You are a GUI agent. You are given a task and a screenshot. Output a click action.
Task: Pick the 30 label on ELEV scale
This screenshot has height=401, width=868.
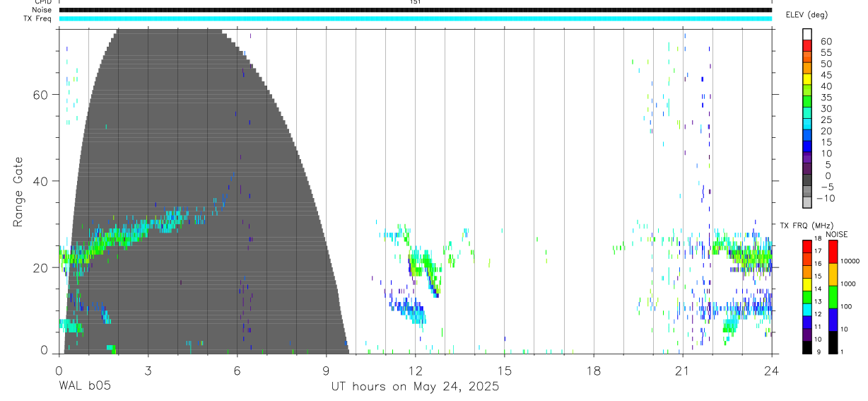pos(826,109)
